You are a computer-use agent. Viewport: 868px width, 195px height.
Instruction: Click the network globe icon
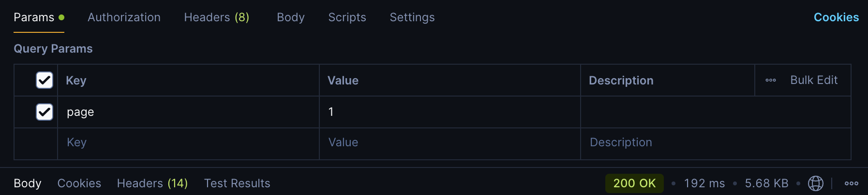click(816, 183)
